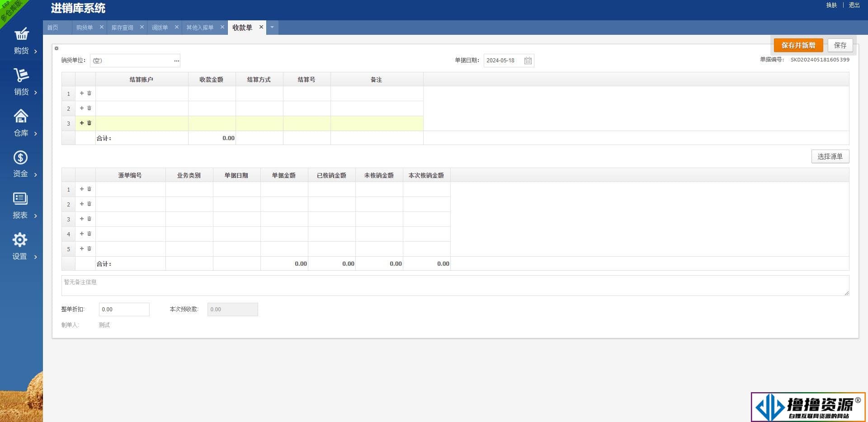Click the 选择源单 button
This screenshot has height=422, width=868.
pos(830,156)
